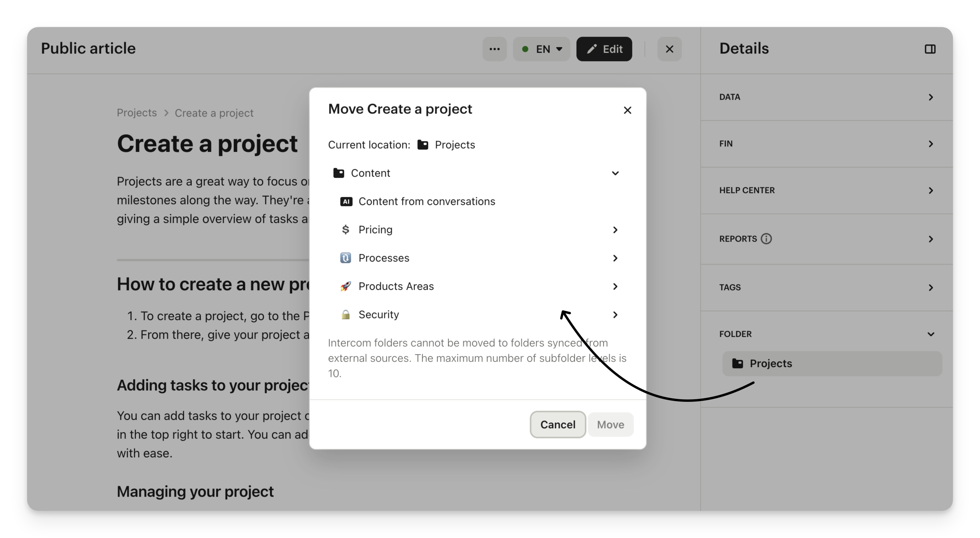Screen dimensions: 980x538
Task: Select the Processes folder icon
Action: (x=346, y=258)
